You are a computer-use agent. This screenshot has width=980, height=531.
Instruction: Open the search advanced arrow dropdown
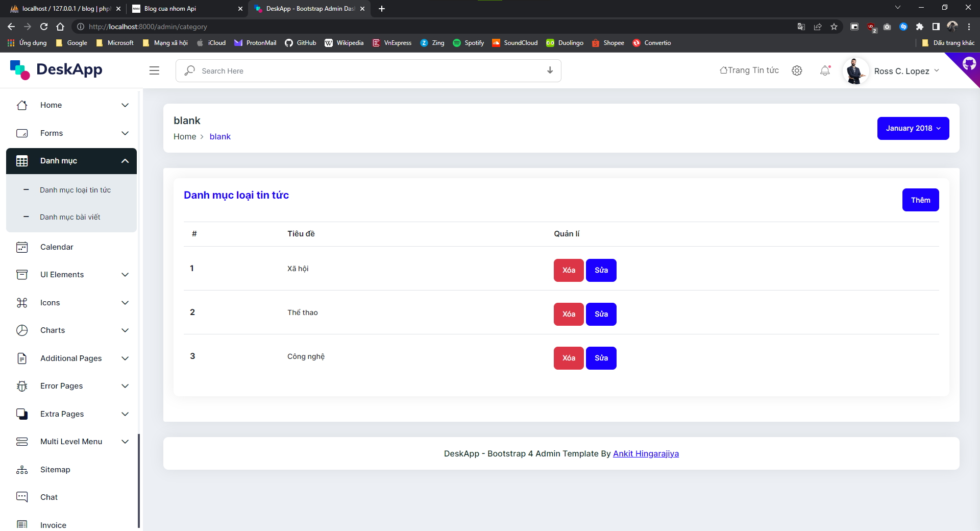[550, 70]
